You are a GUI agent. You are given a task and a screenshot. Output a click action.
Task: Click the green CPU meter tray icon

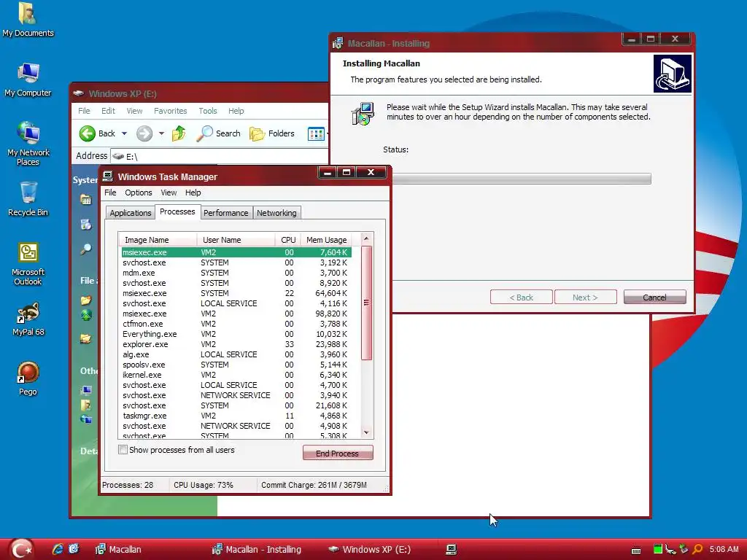point(658,549)
